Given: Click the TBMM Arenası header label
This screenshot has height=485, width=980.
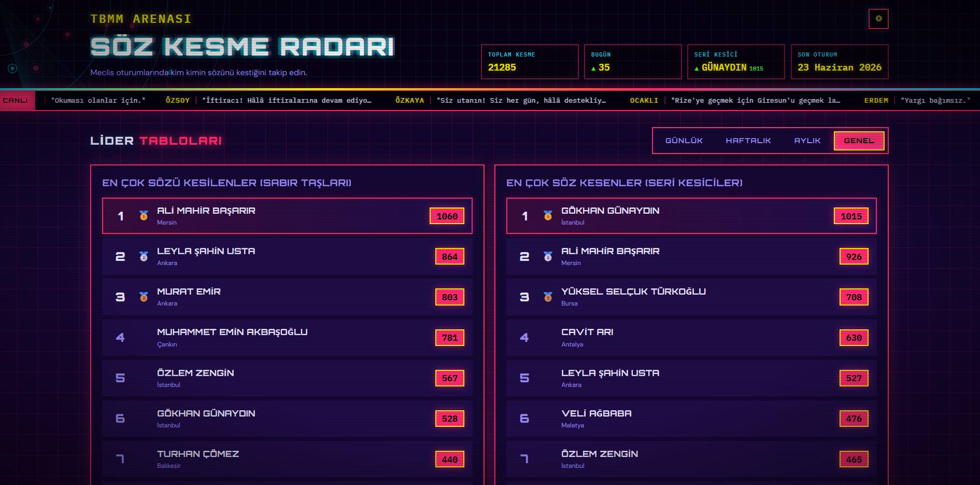Looking at the screenshot, I should coord(141,19).
